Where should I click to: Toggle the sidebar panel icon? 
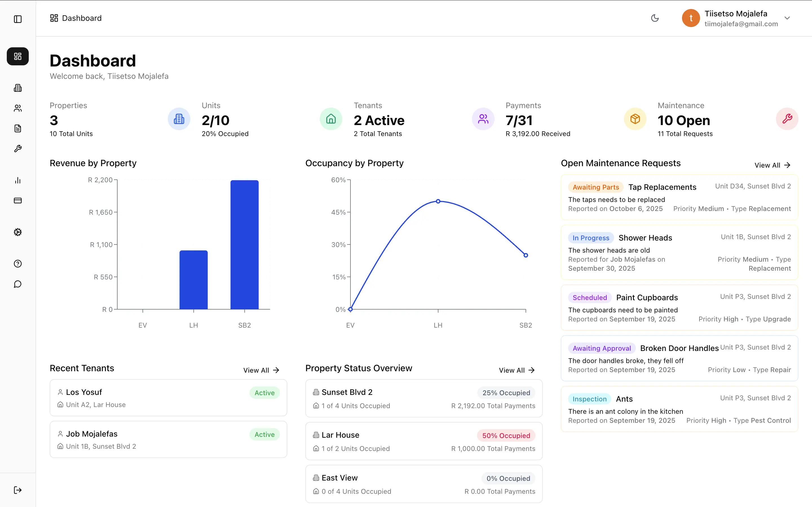pyautogui.click(x=18, y=19)
